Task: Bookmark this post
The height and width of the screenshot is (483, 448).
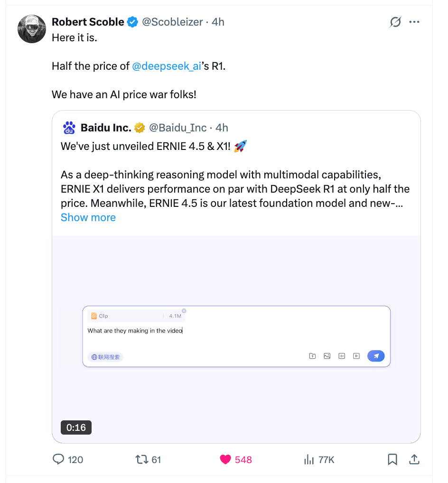Action: pos(392,459)
